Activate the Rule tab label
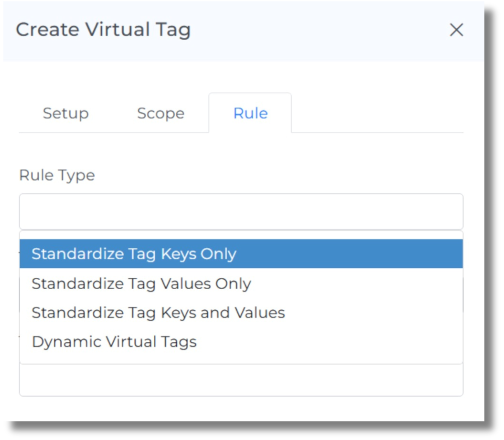Image resolution: width=504 pixels, height=440 pixels. pyautogui.click(x=250, y=113)
